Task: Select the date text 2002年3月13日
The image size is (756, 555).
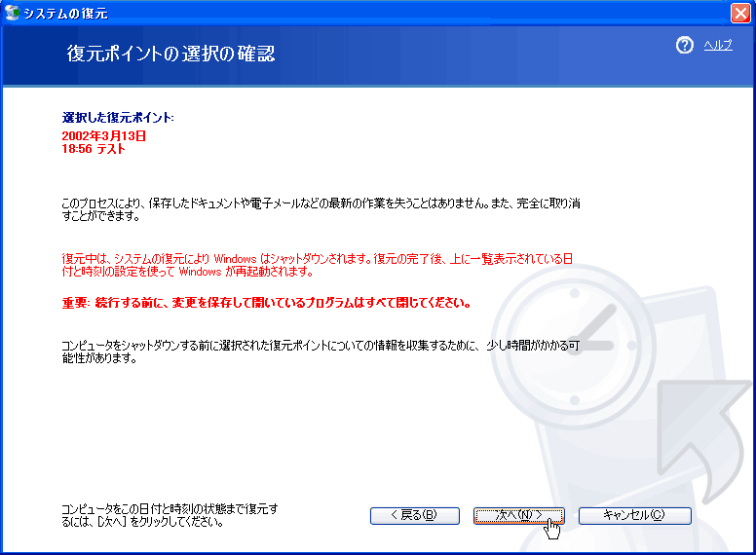Action: (103, 136)
